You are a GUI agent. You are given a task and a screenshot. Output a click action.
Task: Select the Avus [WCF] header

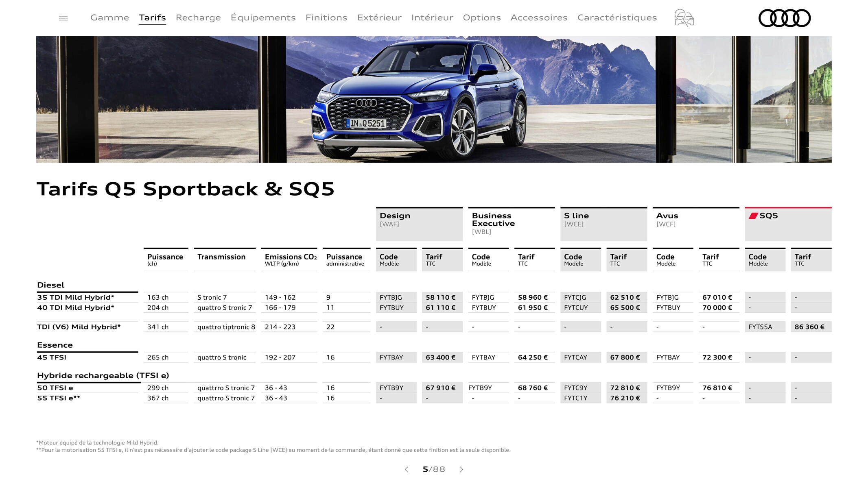[696, 224]
